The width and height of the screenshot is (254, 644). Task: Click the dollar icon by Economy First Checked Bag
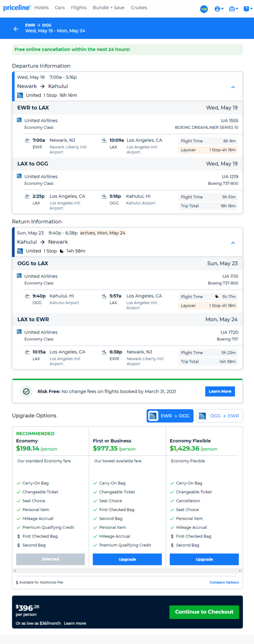point(19,536)
